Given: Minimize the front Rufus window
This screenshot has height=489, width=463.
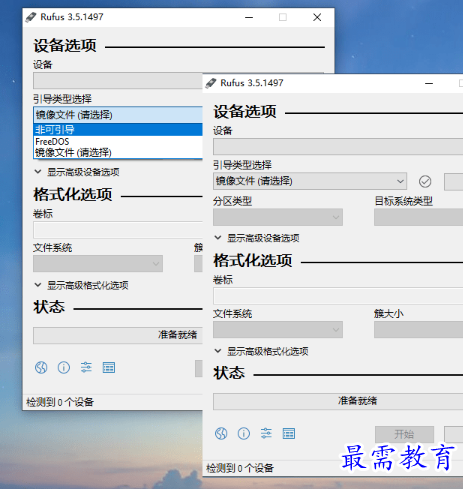Looking at the screenshot, I should click(429, 83).
